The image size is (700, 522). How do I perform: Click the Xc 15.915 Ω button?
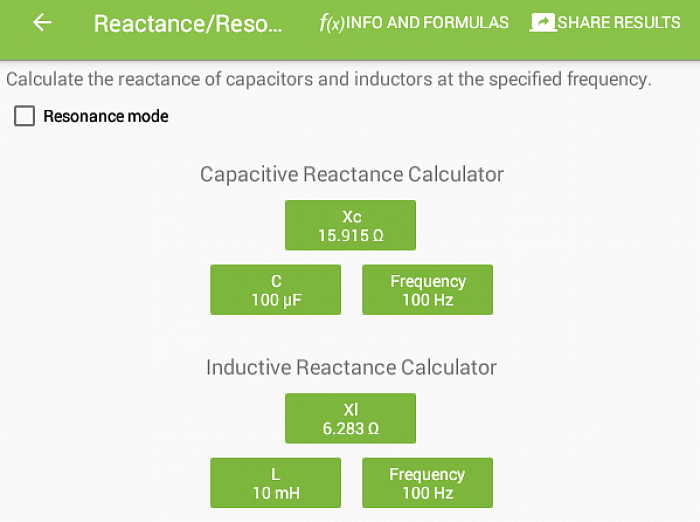click(x=350, y=225)
